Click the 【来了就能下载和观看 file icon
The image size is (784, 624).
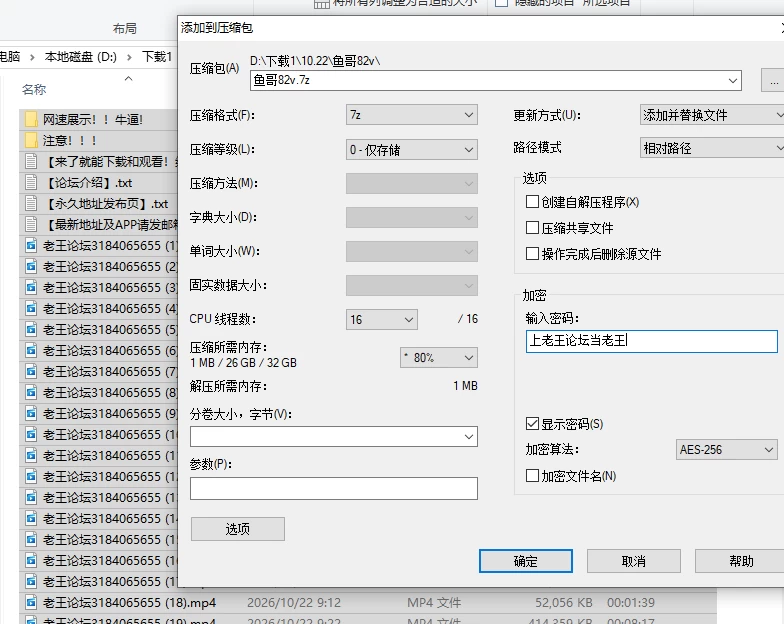(31, 162)
